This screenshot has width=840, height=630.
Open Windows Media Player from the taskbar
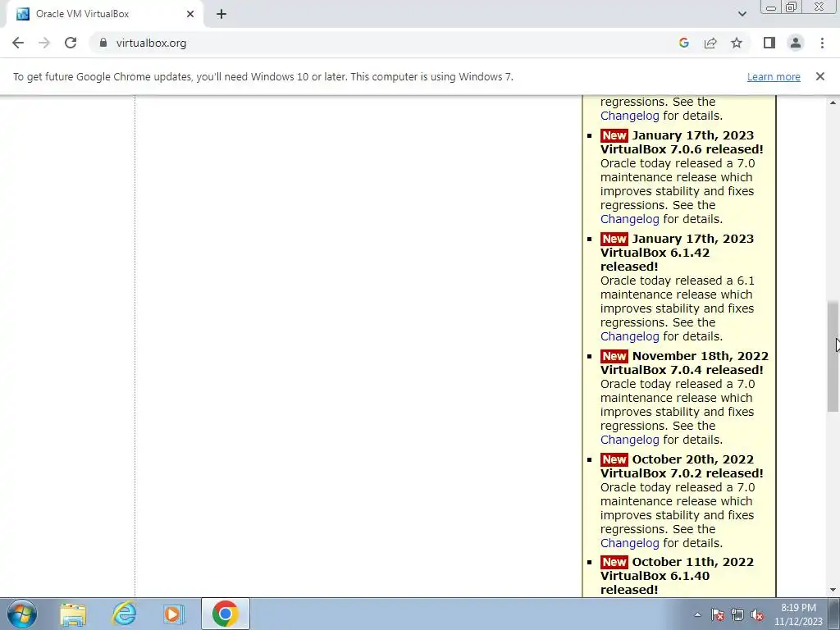coord(174,614)
